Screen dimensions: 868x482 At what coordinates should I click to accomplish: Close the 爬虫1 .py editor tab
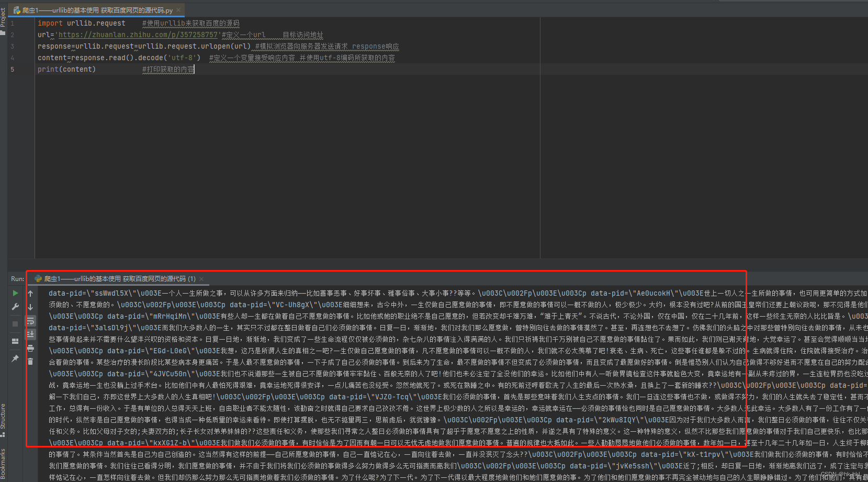click(178, 10)
